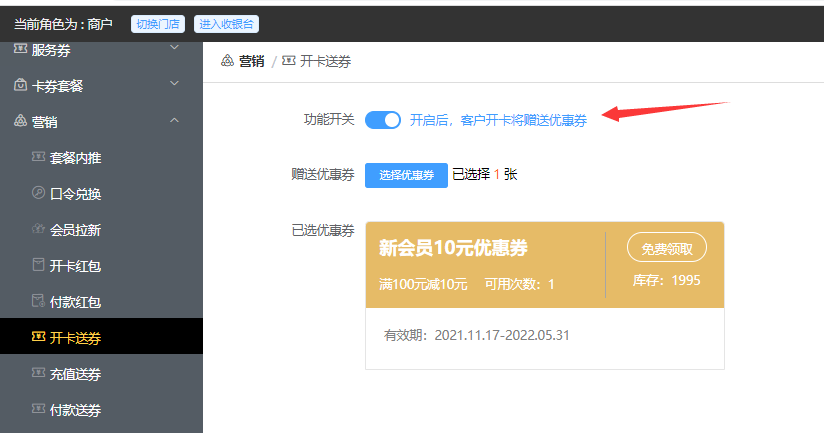The height and width of the screenshot is (433, 824).
Task: Click the 会员拉新 people icon
Action: 38,229
